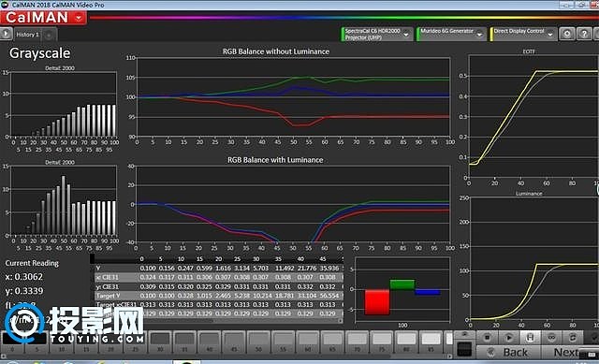The height and width of the screenshot is (364, 599).
Task: Select the 0 percent black patch
Action: [x=12, y=342]
